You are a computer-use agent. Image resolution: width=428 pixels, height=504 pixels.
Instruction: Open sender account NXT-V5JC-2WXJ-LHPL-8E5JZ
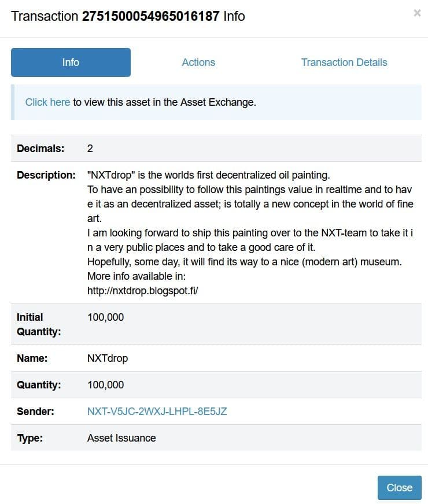pyautogui.click(x=157, y=412)
